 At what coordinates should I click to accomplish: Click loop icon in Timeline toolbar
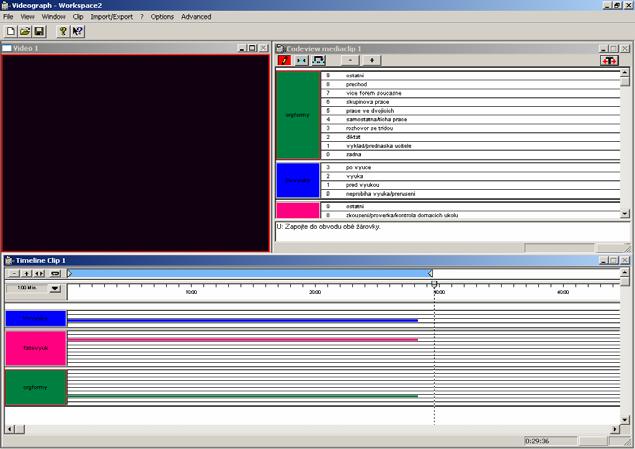pos(55,274)
